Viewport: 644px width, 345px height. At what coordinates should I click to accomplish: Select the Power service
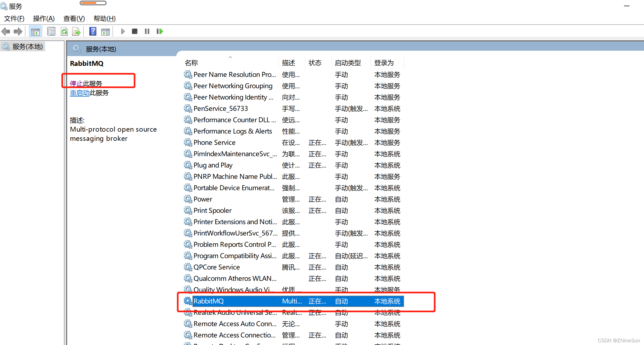(x=294, y=199)
